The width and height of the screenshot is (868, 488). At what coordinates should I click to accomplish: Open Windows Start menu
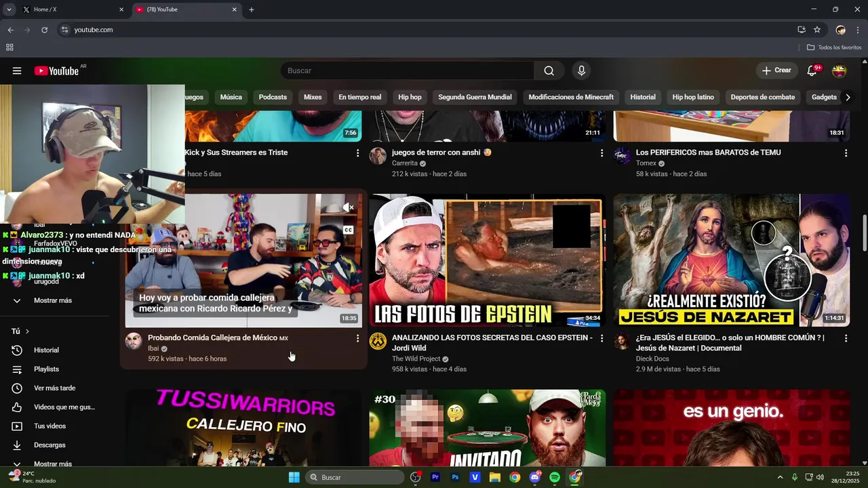click(294, 477)
